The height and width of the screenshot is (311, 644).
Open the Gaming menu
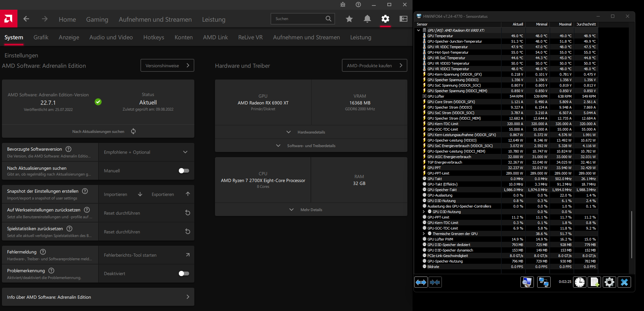[97, 19]
